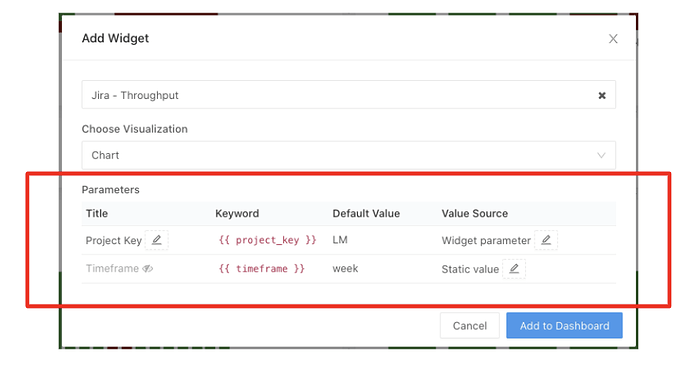The height and width of the screenshot is (372, 690).
Task: Click the Jira - Throughput query field
Action: tap(349, 95)
